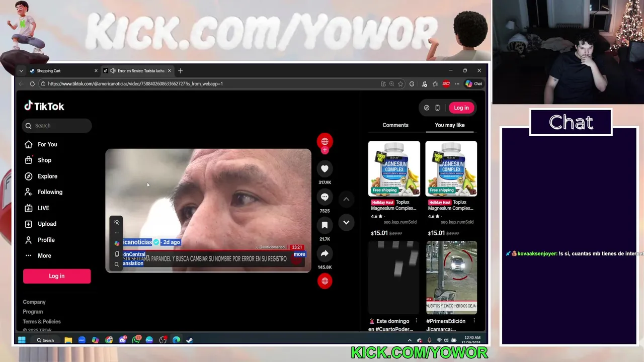Click the coin icon beside Log in
This screenshot has width=644, height=362.
[427, 108]
